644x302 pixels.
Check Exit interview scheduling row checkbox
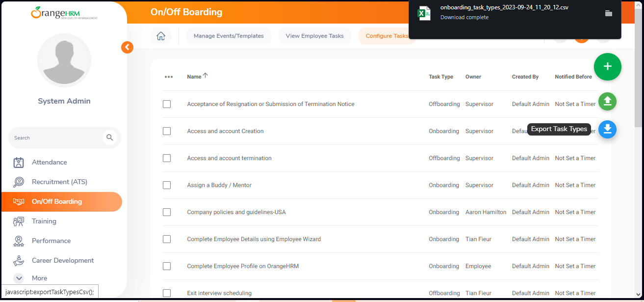tap(167, 293)
